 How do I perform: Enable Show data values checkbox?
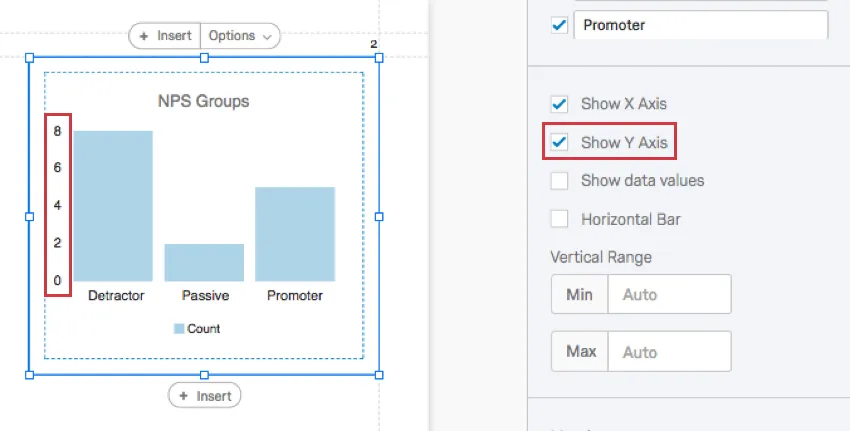point(560,181)
